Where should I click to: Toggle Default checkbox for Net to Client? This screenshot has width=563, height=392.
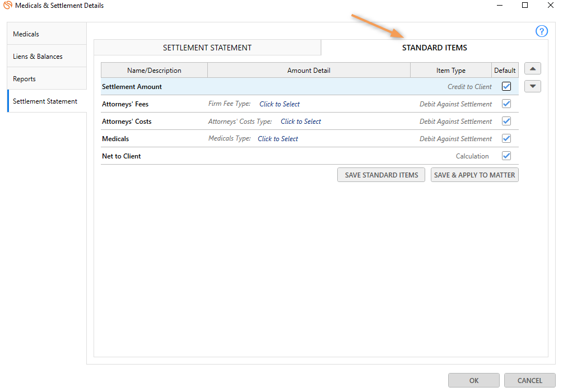click(x=506, y=156)
